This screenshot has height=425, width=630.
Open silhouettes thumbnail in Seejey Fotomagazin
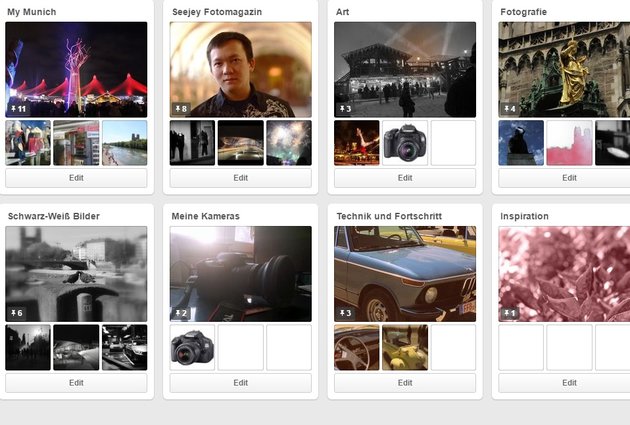(x=192, y=143)
